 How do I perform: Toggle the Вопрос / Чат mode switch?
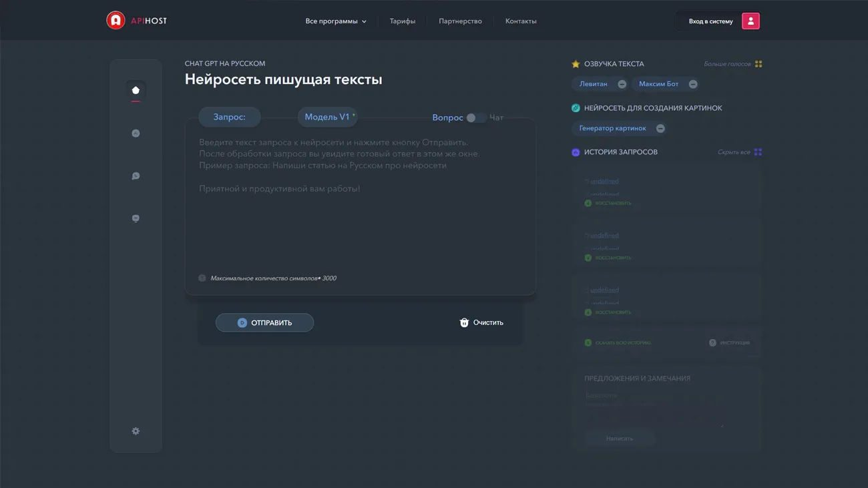tap(475, 117)
